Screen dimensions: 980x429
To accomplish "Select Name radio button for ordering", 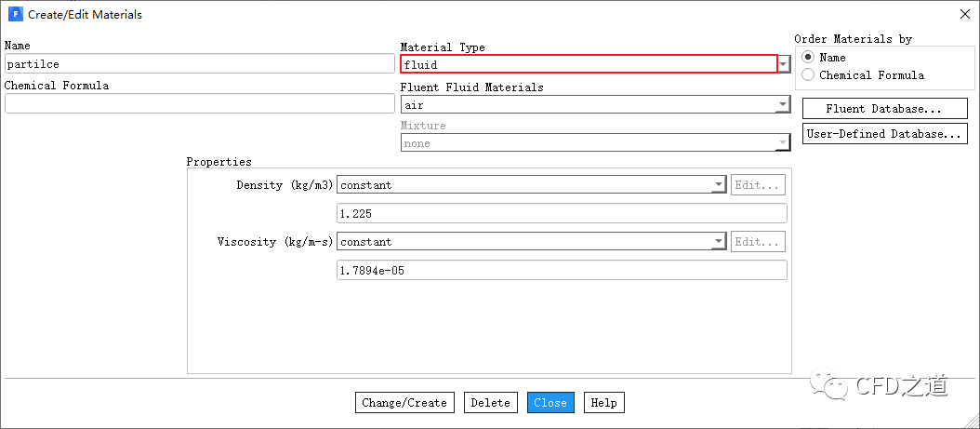I will click(x=809, y=58).
